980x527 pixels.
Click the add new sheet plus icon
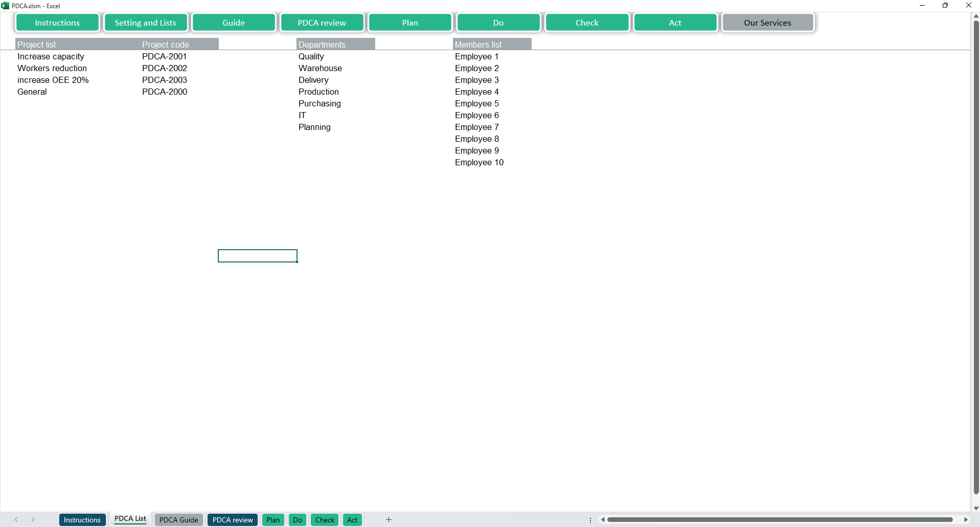tap(389, 520)
